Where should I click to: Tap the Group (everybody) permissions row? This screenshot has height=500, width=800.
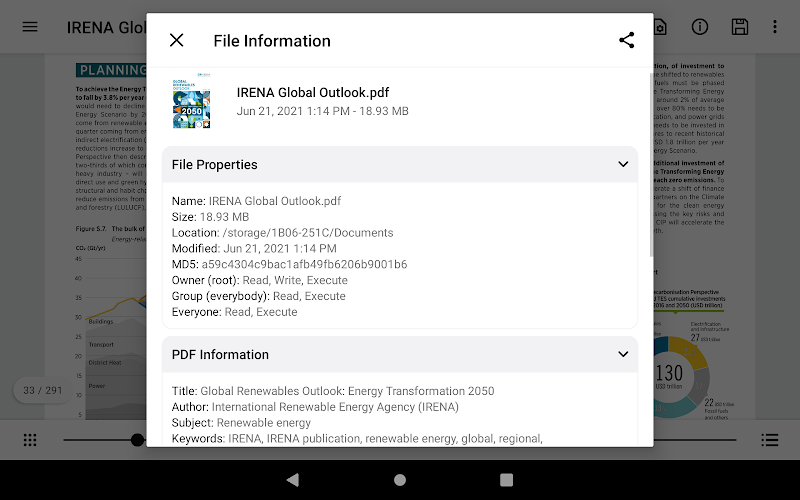[259, 296]
